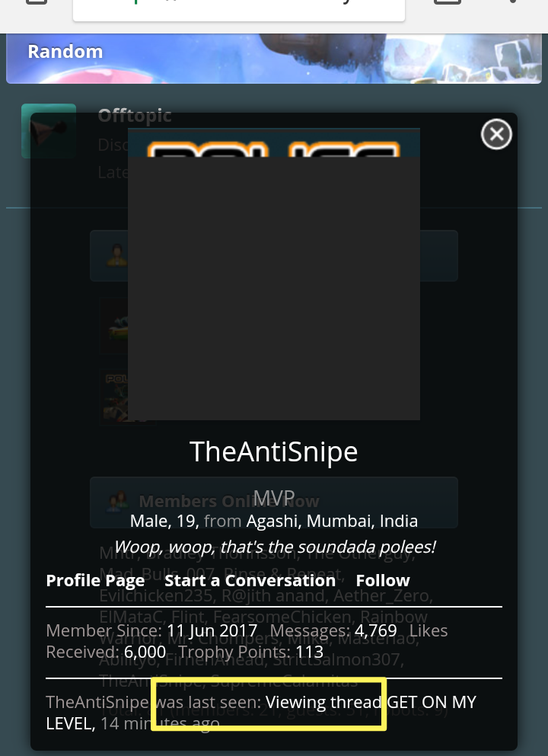548x756 pixels.
Task: Open the Profile Page link
Action: [x=95, y=580]
